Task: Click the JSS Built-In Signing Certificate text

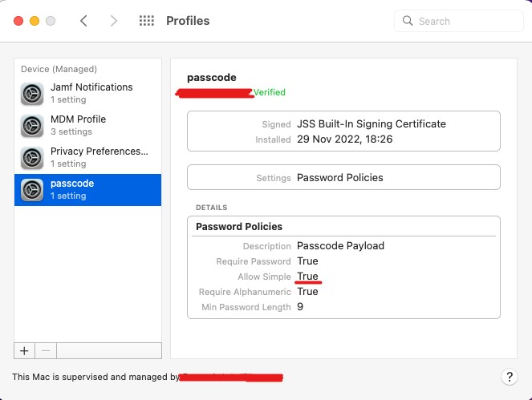Action: 372,124
